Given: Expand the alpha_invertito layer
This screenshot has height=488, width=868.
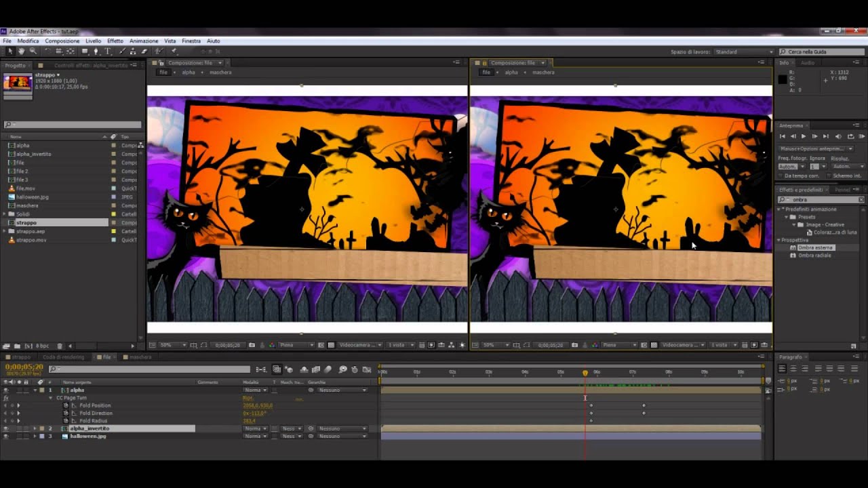Looking at the screenshot, I should coord(35,428).
